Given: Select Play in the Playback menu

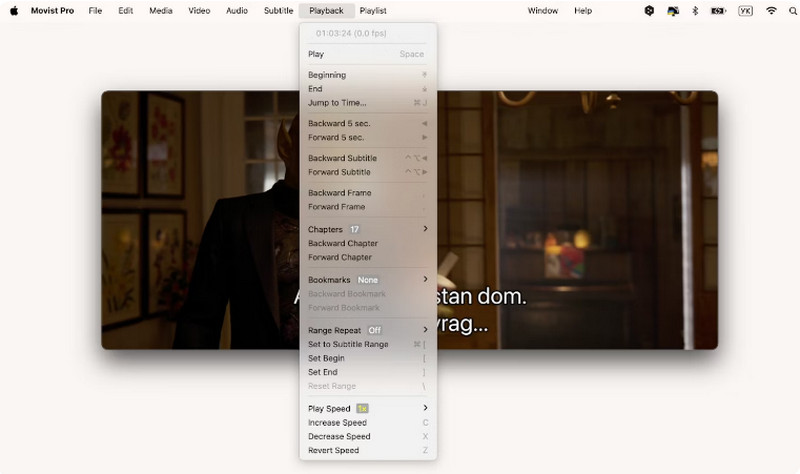Looking at the screenshot, I should [316, 54].
